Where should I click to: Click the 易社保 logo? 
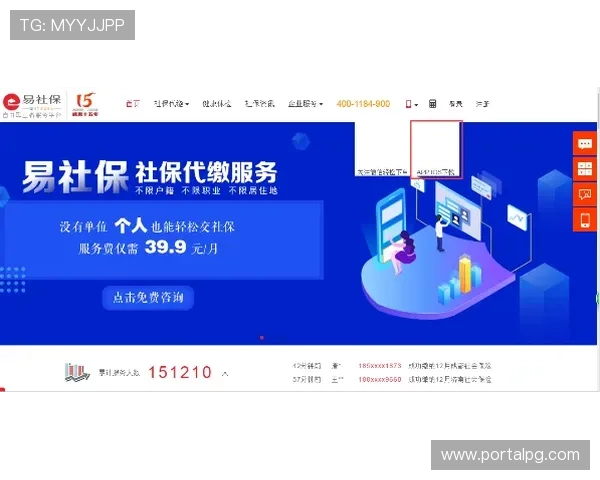[x=32, y=105]
